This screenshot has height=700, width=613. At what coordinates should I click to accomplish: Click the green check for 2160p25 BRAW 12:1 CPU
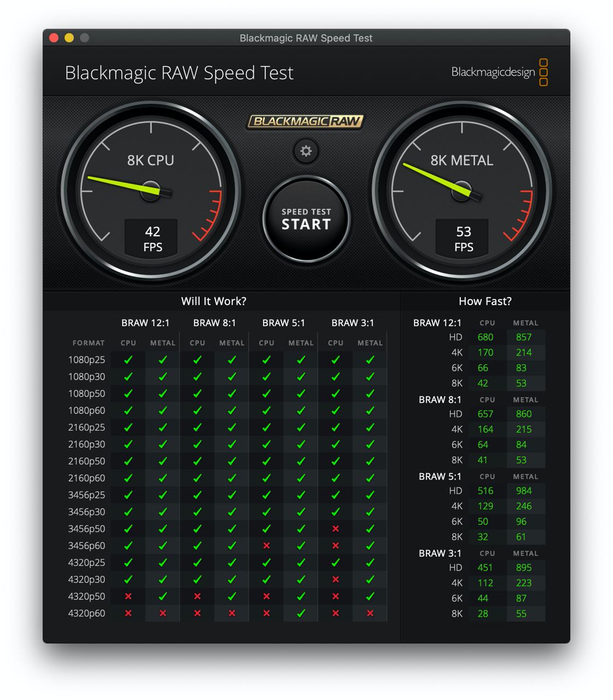click(x=128, y=427)
